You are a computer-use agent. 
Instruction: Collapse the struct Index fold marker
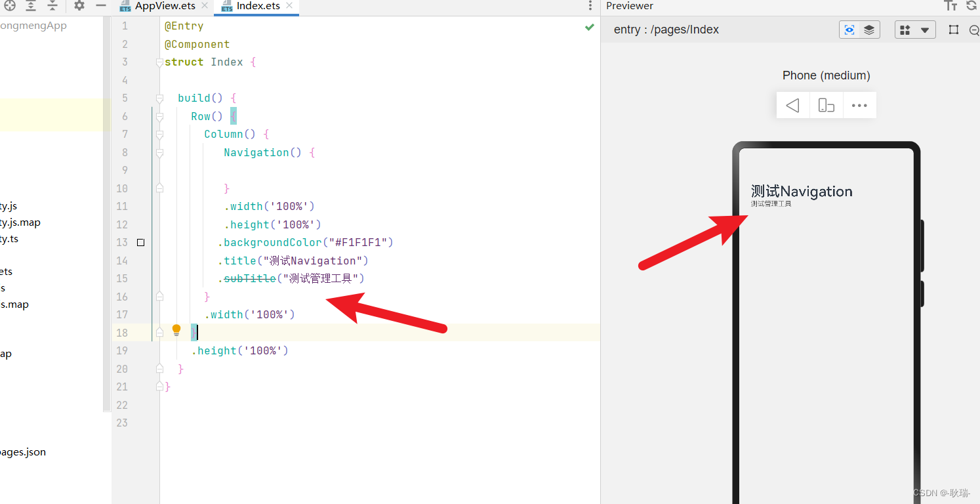[x=159, y=62]
